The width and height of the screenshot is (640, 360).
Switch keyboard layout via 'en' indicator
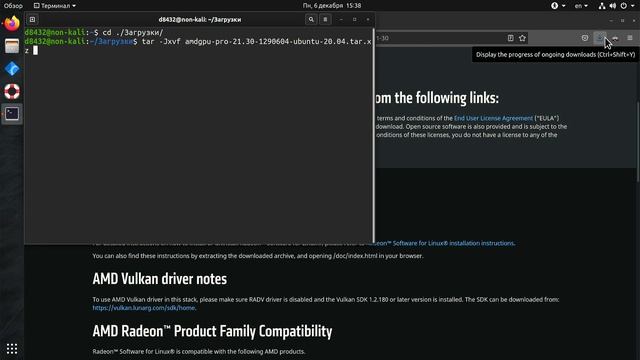pos(581,6)
